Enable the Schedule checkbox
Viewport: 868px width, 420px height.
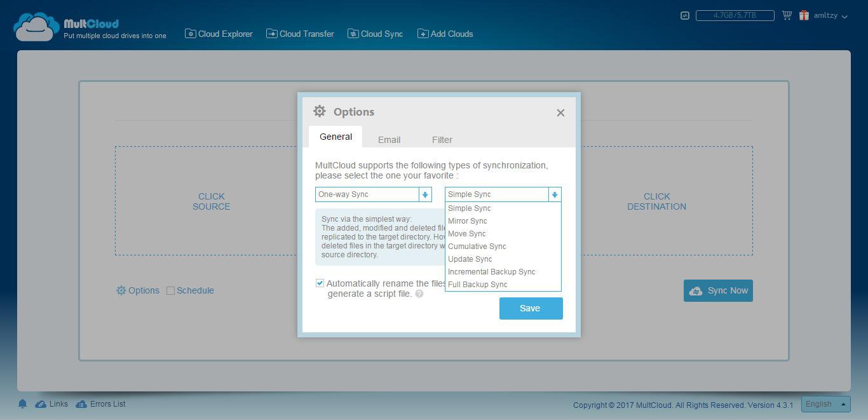tap(170, 291)
